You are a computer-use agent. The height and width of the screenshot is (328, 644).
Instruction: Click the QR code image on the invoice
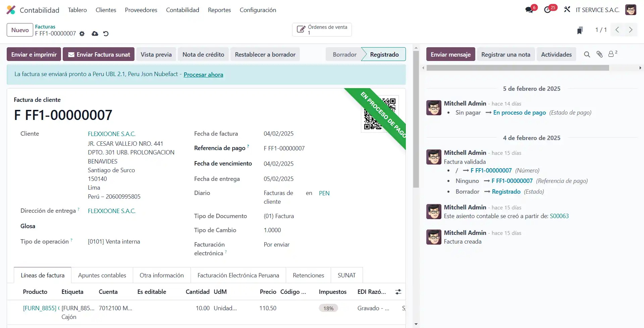click(x=380, y=114)
